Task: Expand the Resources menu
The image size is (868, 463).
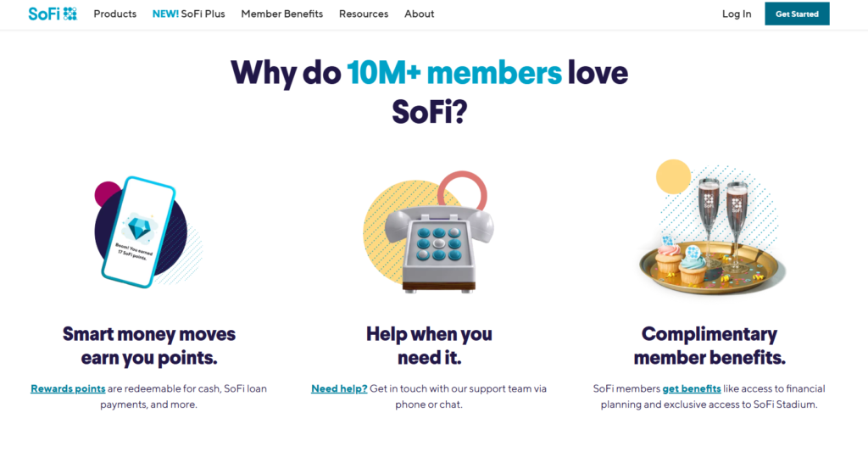Action: click(364, 14)
